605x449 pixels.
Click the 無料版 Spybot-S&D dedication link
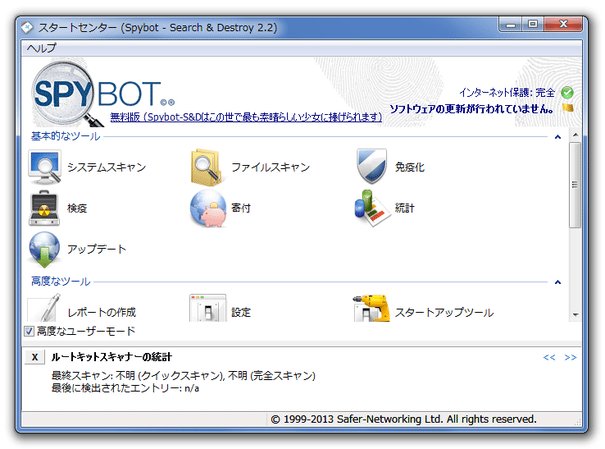click(x=246, y=117)
